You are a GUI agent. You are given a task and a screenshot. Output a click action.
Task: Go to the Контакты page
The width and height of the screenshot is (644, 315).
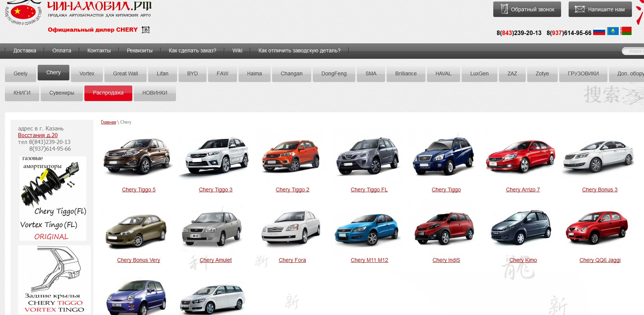click(99, 50)
